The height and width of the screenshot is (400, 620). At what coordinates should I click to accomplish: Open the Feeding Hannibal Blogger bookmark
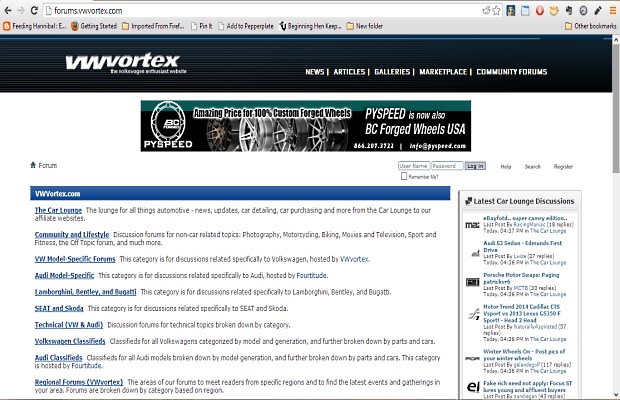pyautogui.click(x=35, y=26)
